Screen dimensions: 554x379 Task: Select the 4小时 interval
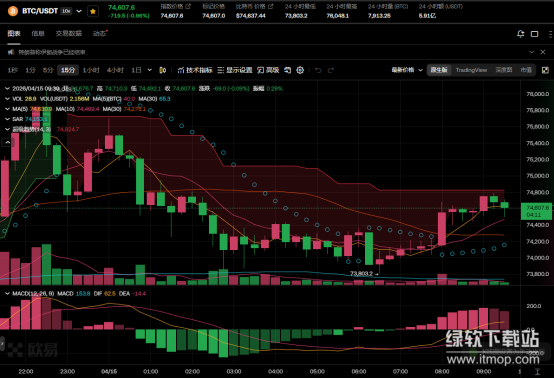(115, 70)
